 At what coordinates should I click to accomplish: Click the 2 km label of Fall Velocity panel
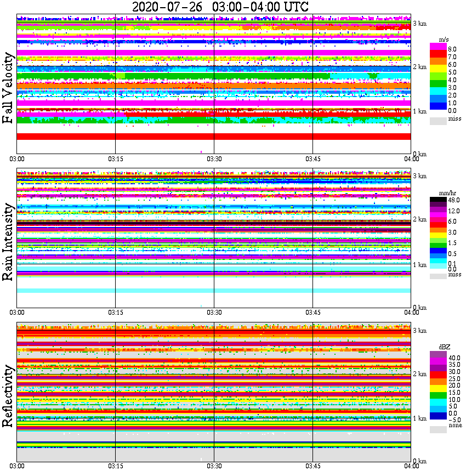coord(420,67)
